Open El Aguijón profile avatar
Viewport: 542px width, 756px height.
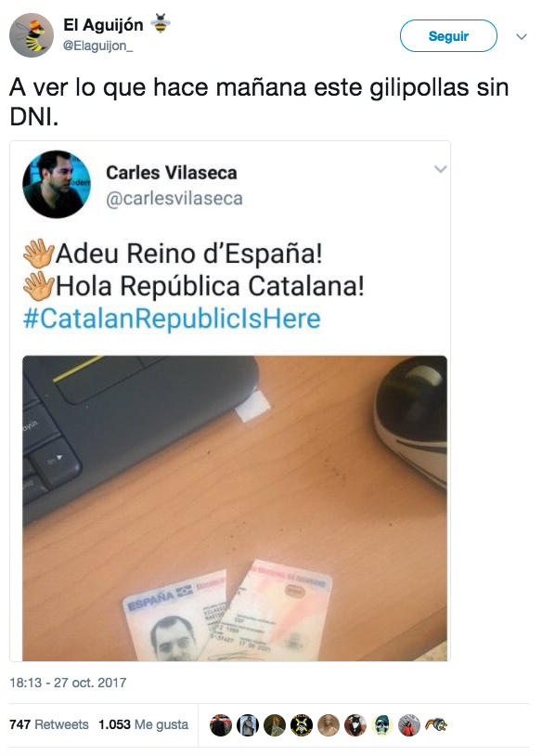32,35
